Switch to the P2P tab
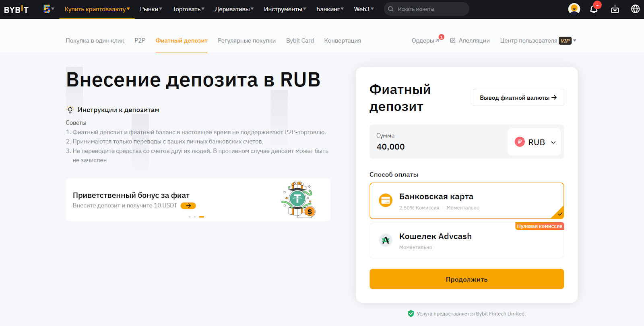644x326 pixels. click(140, 41)
